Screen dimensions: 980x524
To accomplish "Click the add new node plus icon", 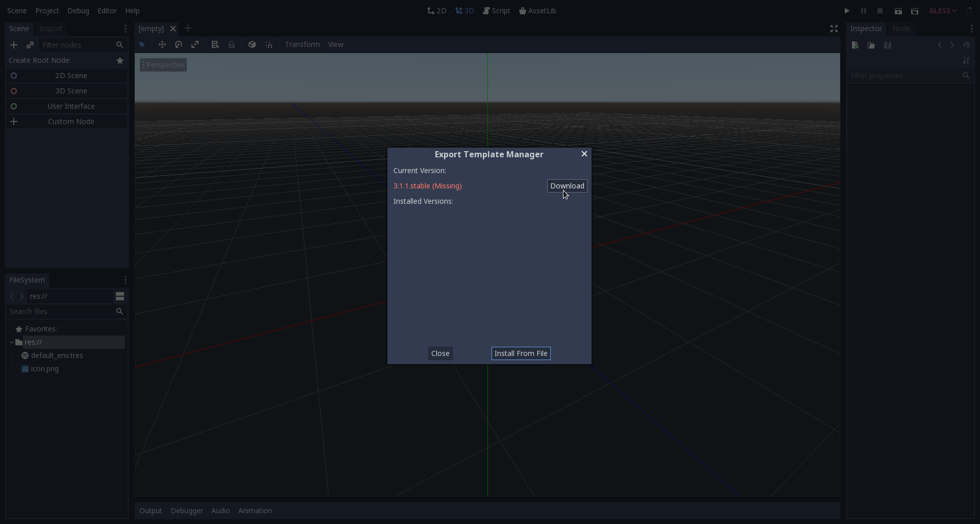I will coord(14,45).
